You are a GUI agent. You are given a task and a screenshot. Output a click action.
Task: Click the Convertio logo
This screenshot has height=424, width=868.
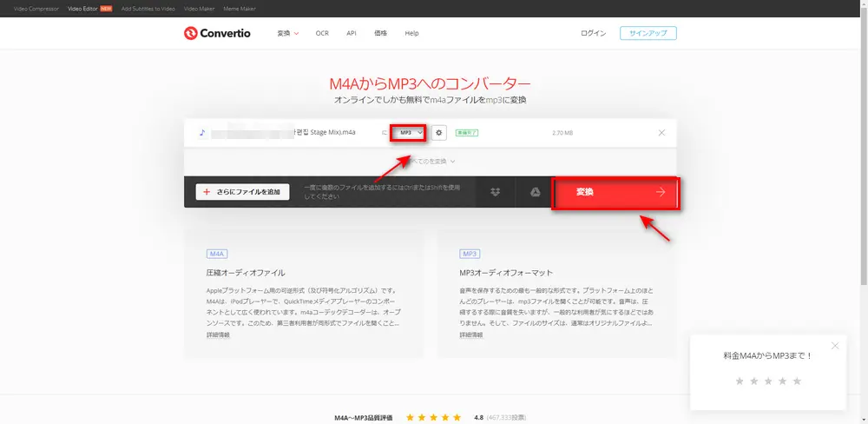pos(220,33)
